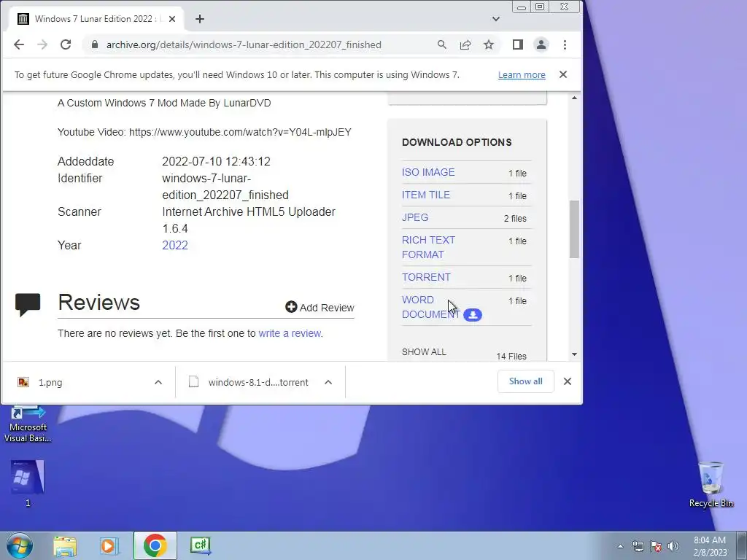The width and height of the screenshot is (747, 560).
Task: Open the taskbar clock 8:04 AM
Action: click(x=710, y=546)
